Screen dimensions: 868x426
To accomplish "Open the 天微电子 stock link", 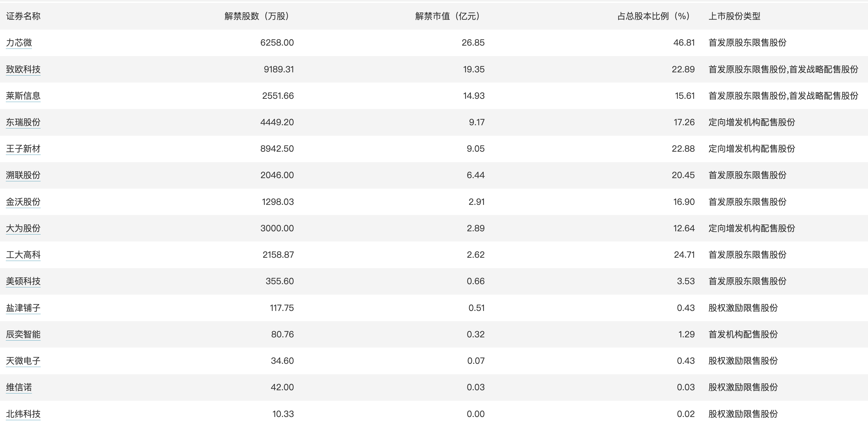I will [x=23, y=361].
